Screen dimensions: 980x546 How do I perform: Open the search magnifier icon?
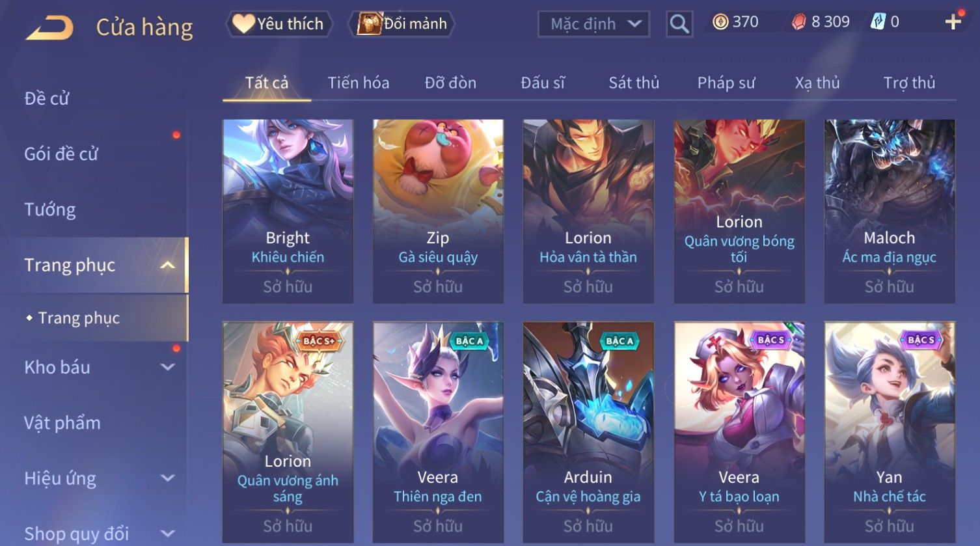(x=679, y=25)
